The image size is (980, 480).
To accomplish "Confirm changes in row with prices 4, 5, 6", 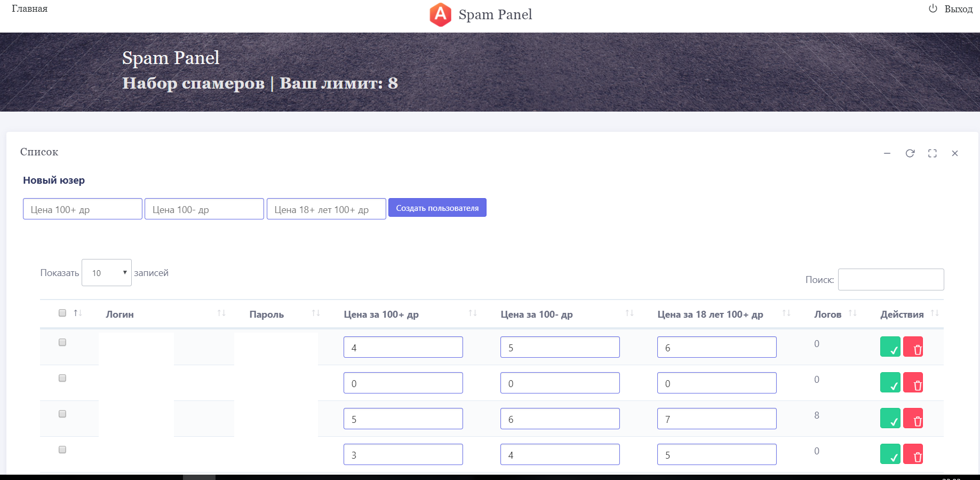I will point(890,347).
